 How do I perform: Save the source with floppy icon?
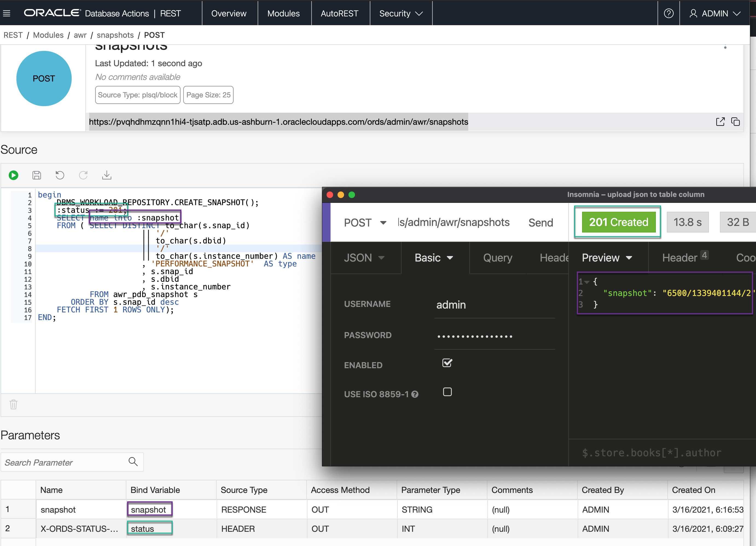37,175
